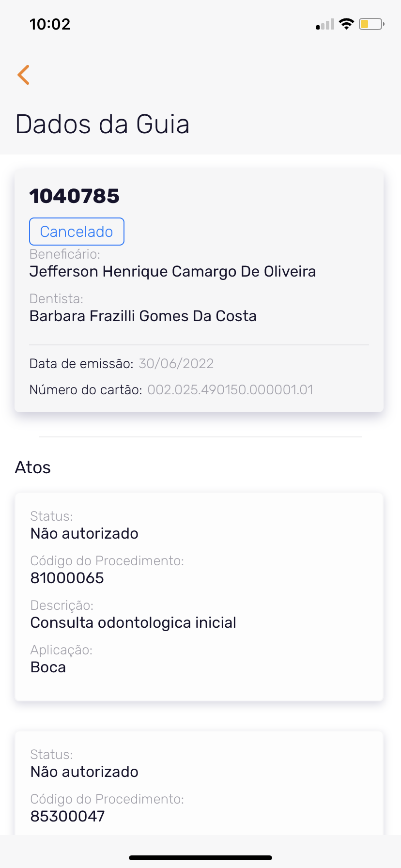Click the issue date 30/06/2022
This screenshot has height=868, width=401.
click(x=176, y=364)
